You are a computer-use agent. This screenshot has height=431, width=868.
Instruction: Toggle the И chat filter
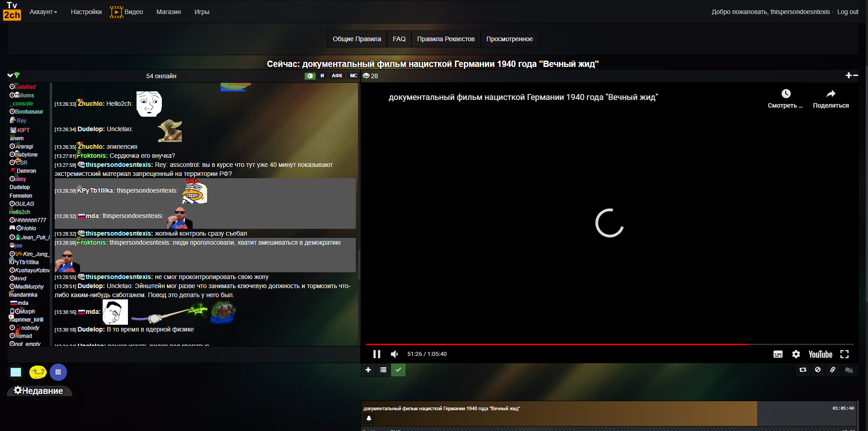pyautogui.click(x=322, y=76)
